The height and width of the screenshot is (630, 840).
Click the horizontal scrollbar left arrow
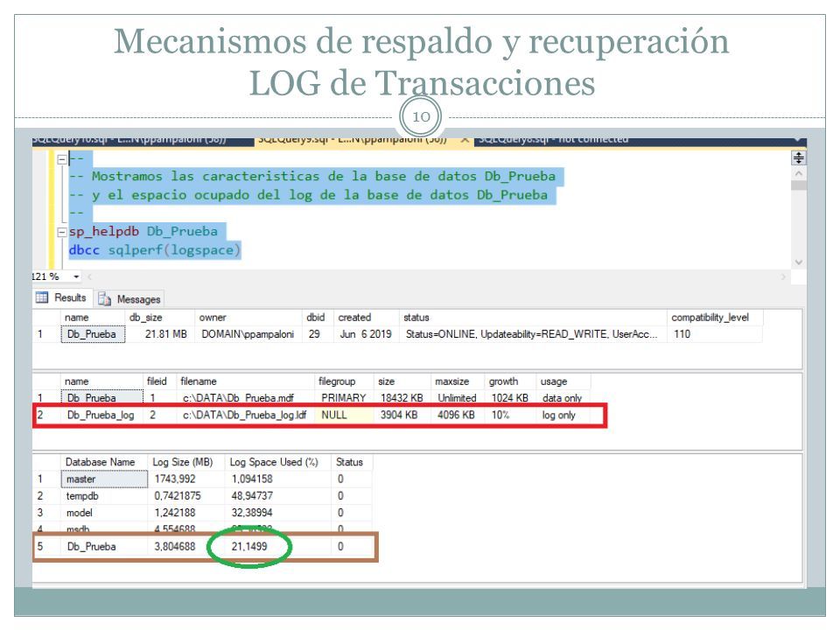tap(89, 277)
